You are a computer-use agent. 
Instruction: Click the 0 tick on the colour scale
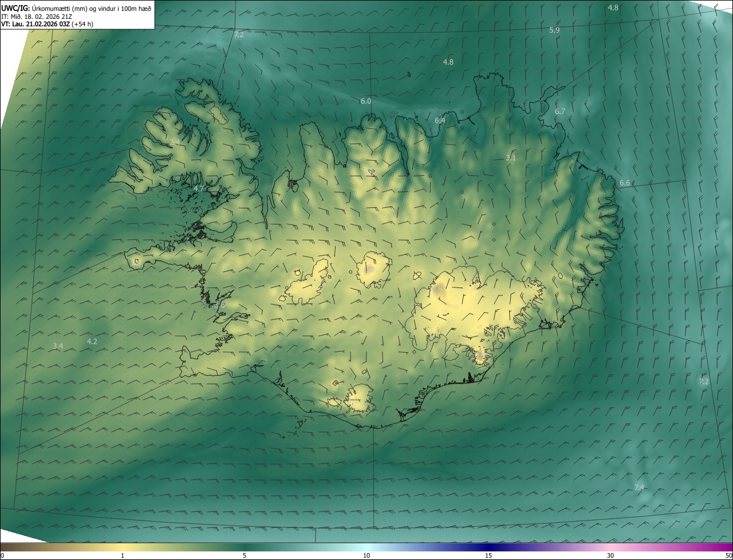[2, 555]
